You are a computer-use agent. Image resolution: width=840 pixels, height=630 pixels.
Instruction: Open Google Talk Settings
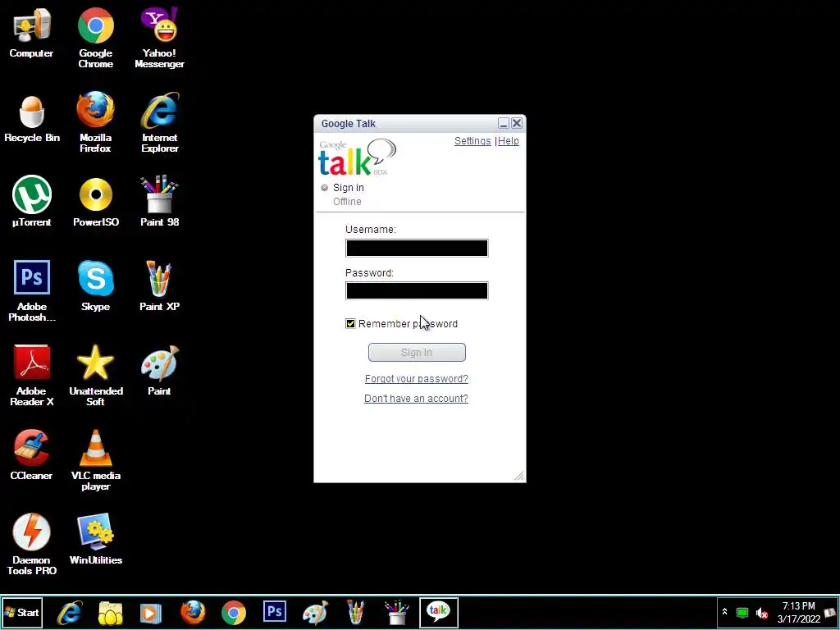click(x=472, y=141)
